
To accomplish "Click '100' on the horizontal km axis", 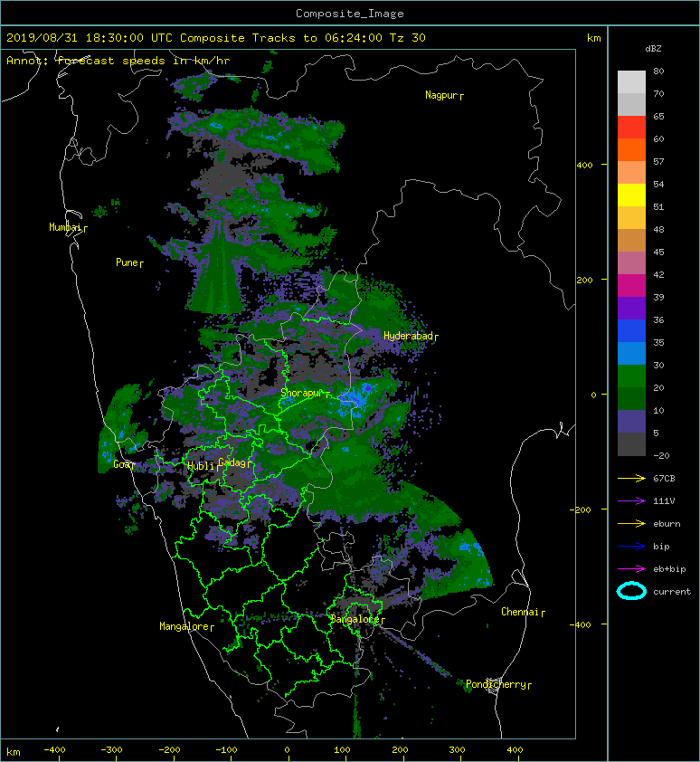I will coord(343,750).
